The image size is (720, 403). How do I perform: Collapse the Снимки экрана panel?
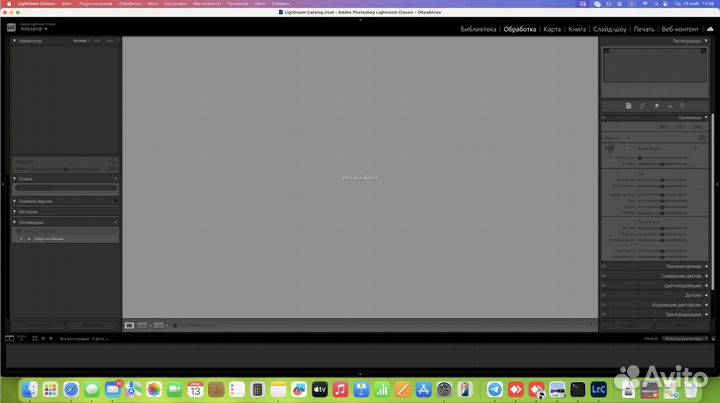(14, 201)
